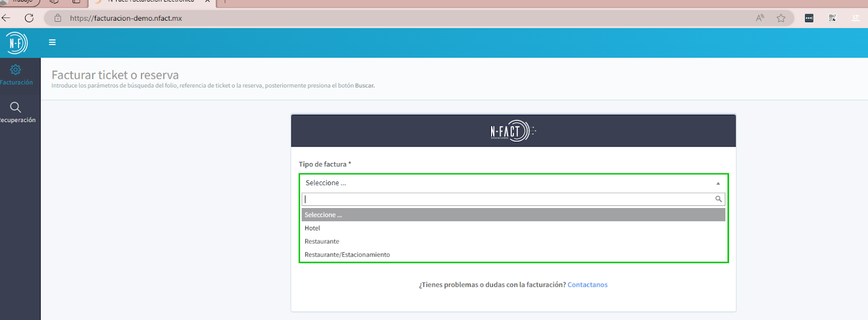Open Recuperación magnifier icon in sidebar
This screenshot has width=868, height=320.
click(x=16, y=107)
